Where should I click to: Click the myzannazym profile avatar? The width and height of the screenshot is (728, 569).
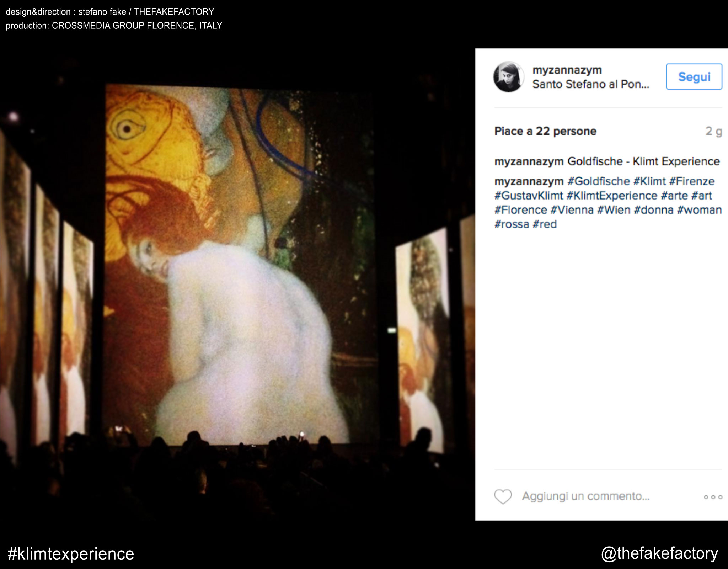pyautogui.click(x=509, y=77)
